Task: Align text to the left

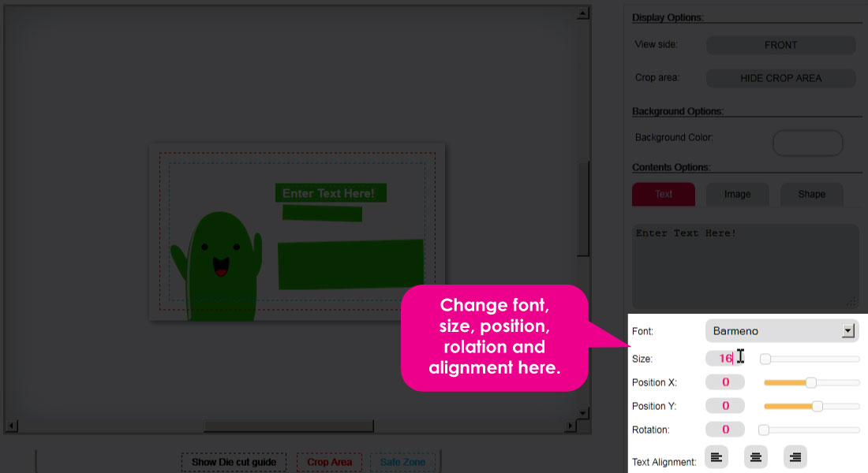Action: point(716,457)
